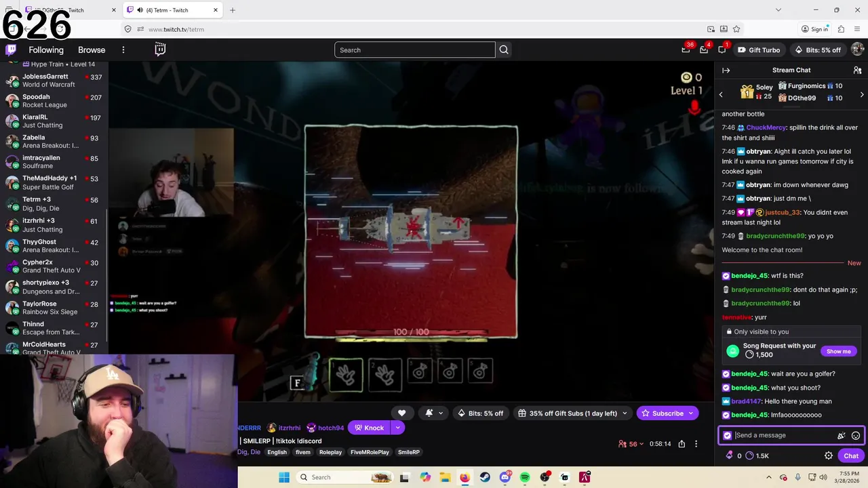
Task: Show hidden system tray icons
Action: (768, 477)
